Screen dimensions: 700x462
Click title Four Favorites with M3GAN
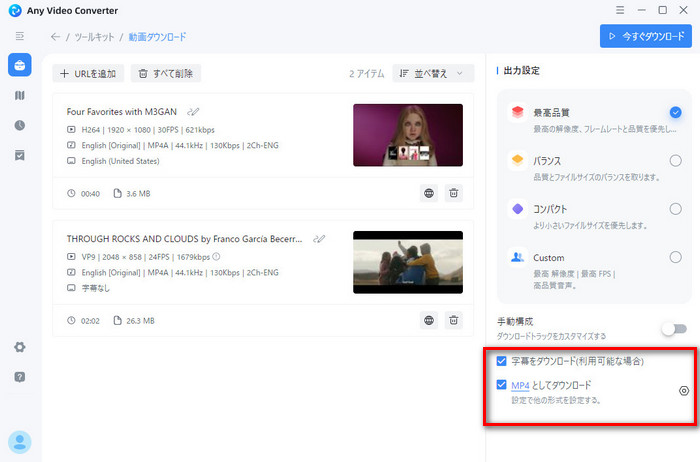(x=121, y=112)
